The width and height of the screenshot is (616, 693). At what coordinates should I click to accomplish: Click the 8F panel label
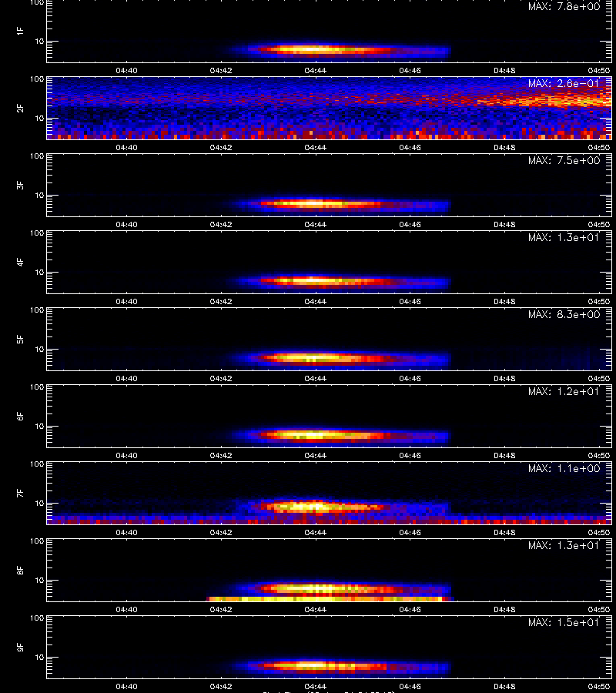pyautogui.click(x=20, y=570)
